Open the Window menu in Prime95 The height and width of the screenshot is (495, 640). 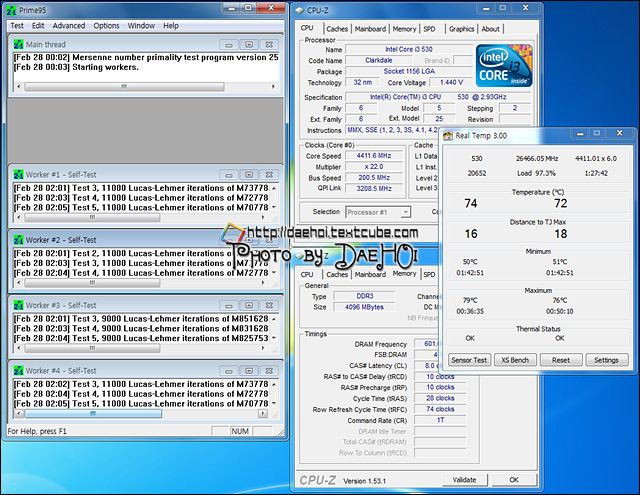click(x=141, y=26)
